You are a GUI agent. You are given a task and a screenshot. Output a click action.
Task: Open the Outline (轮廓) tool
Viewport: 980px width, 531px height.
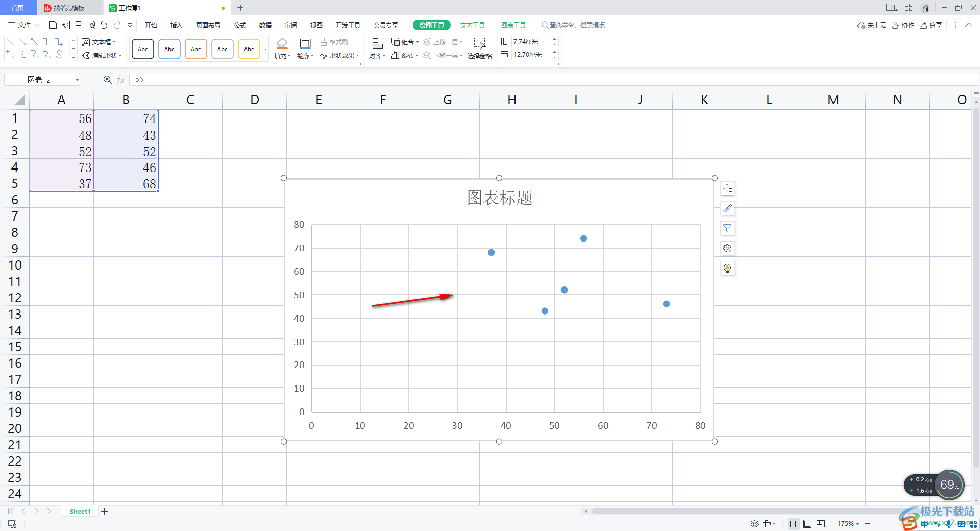(305, 49)
